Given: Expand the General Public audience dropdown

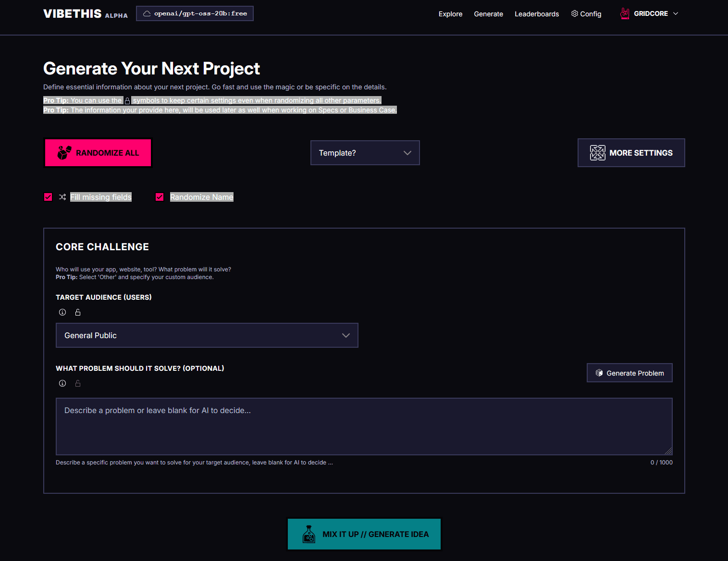Looking at the screenshot, I should pyautogui.click(x=207, y=335).
